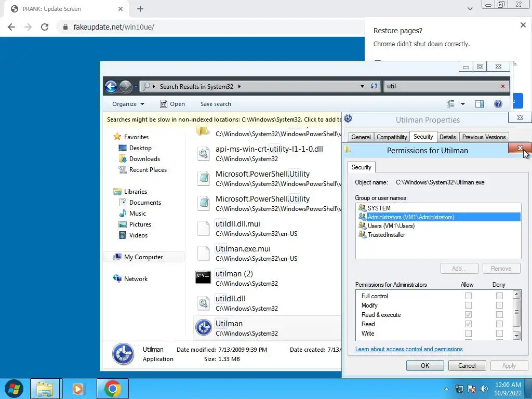Image resolution: width=532 pixels, height=399 pixels.
Task: Open recent pages dropdown beside nav arrows
Action: click(136, 87)
